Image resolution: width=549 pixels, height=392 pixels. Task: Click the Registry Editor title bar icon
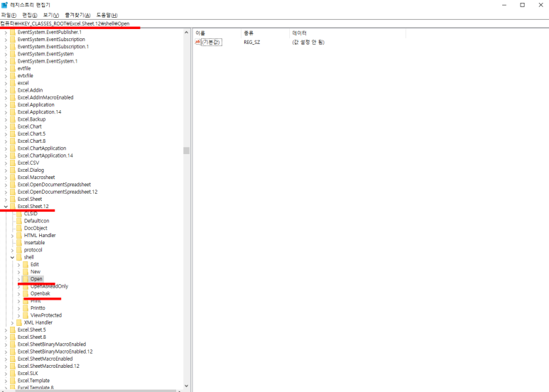[4, 5]
